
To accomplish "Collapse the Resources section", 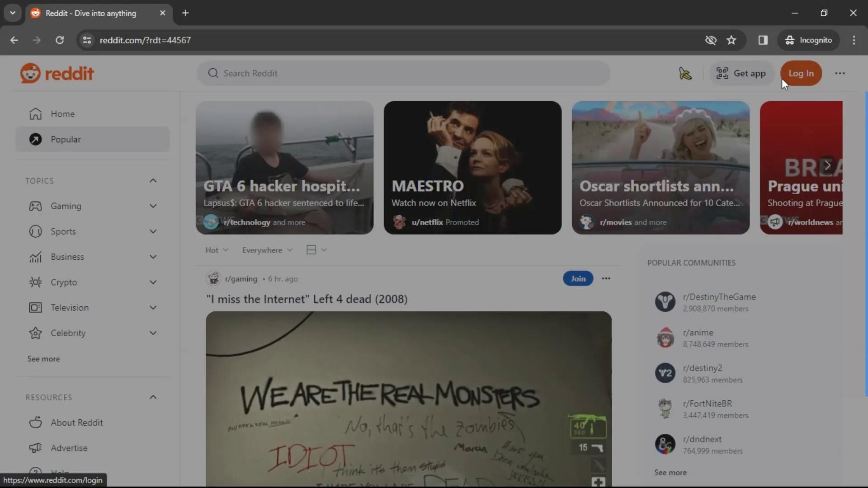I will 153,397.
